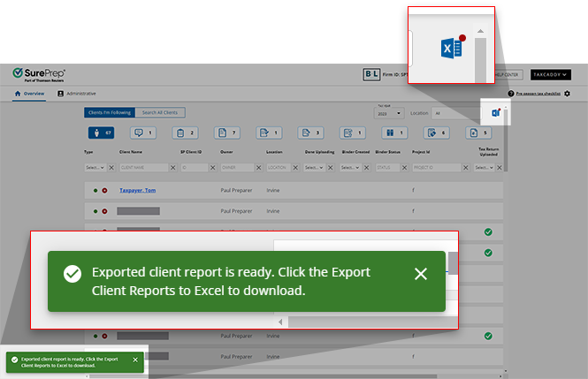588x379 pixels.
Task: Select the document filter showing 3
Action: click(311, 133)
